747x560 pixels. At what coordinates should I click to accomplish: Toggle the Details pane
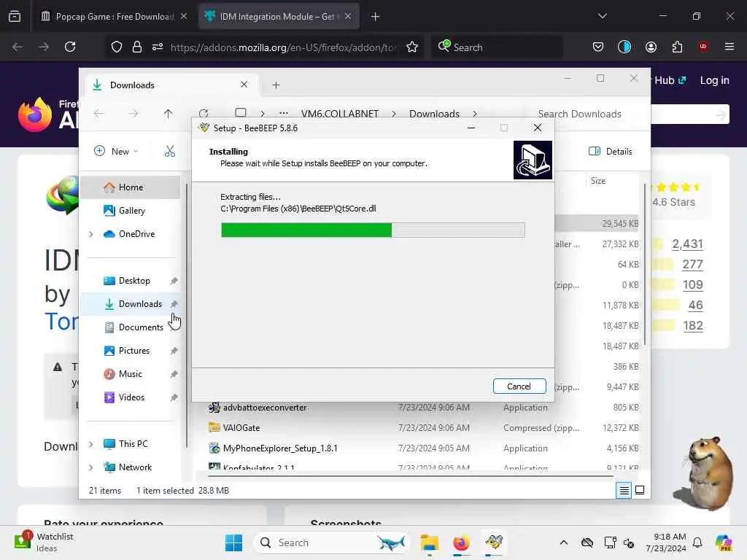[x=611, y=152]
